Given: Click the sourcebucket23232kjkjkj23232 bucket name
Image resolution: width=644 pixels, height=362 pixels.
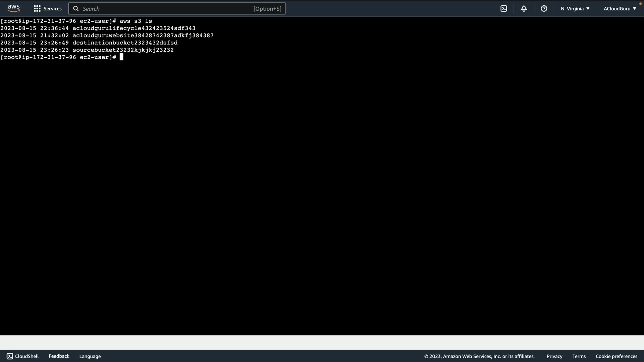Looking at the screenshot, I should click(123, 50).
